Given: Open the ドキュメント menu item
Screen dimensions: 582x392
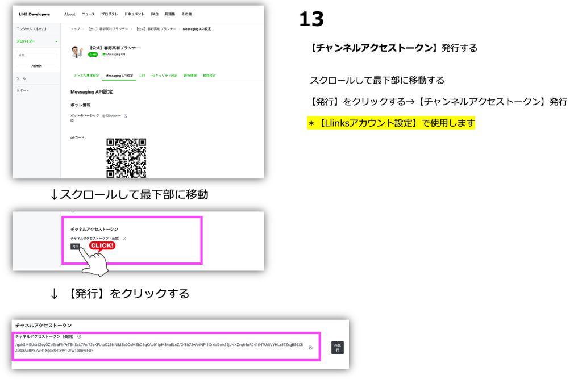Looking at the screenshot, I should [x=134, y=14].
